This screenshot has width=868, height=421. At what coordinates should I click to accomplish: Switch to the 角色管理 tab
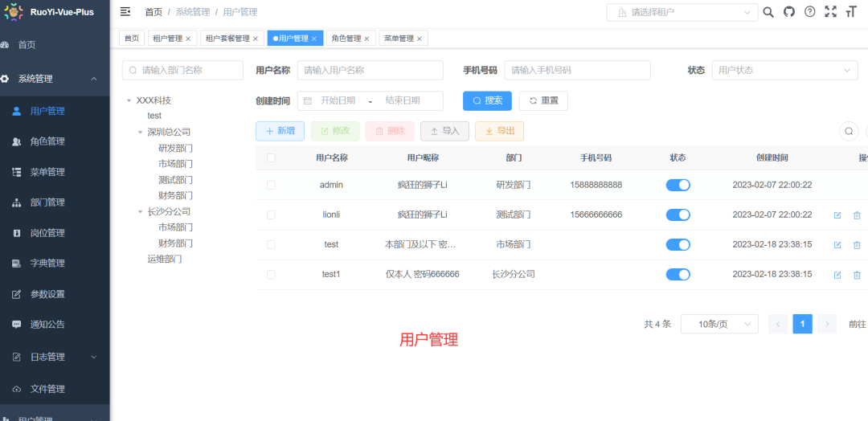(x=346, y=39)
